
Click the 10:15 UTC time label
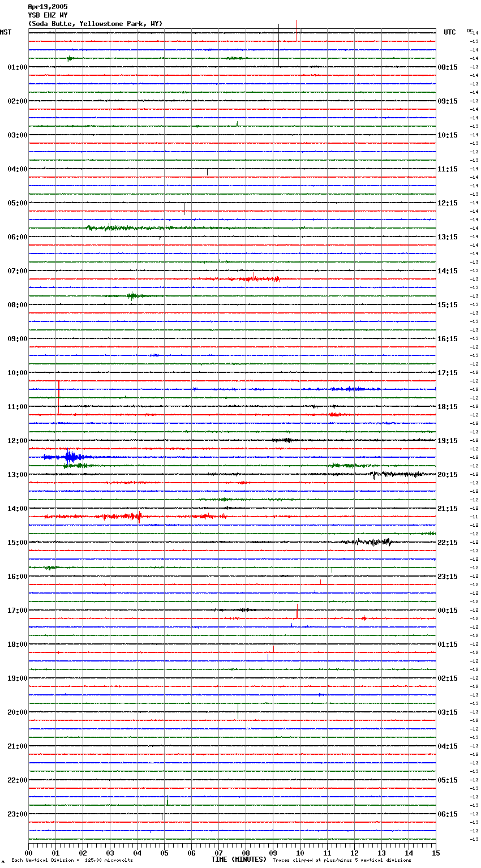coord(448,135)
